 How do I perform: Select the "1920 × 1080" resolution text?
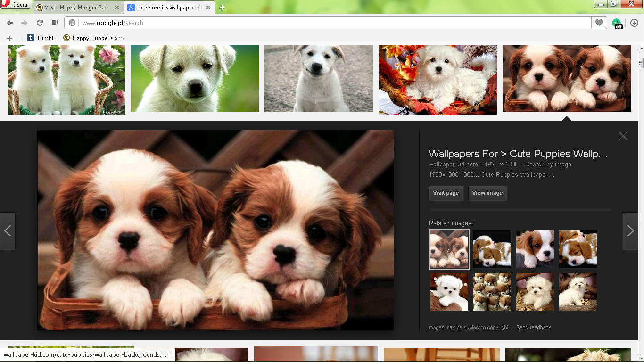(501, 165)
